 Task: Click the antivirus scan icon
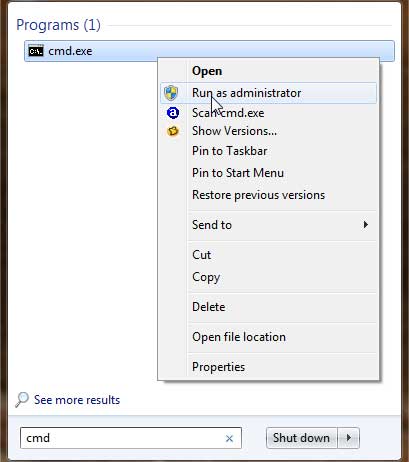(173, 113)
